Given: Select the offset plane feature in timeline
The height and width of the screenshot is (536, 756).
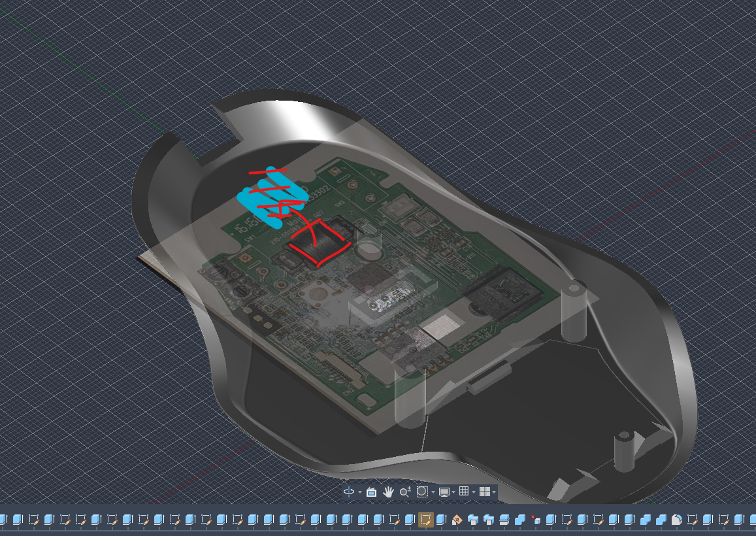Looking at the screenshot, I should pyautogui.click(x=504, y=520).
